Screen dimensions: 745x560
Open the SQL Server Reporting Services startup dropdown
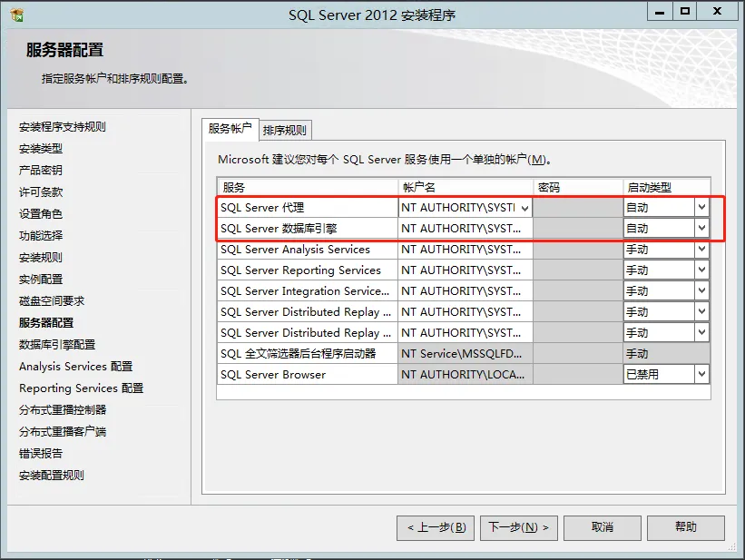coord(703,270)
